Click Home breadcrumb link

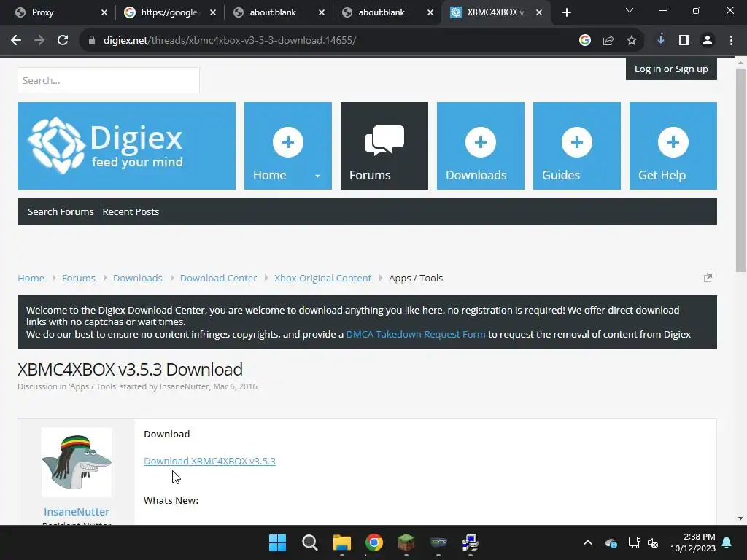coord(31,278)
